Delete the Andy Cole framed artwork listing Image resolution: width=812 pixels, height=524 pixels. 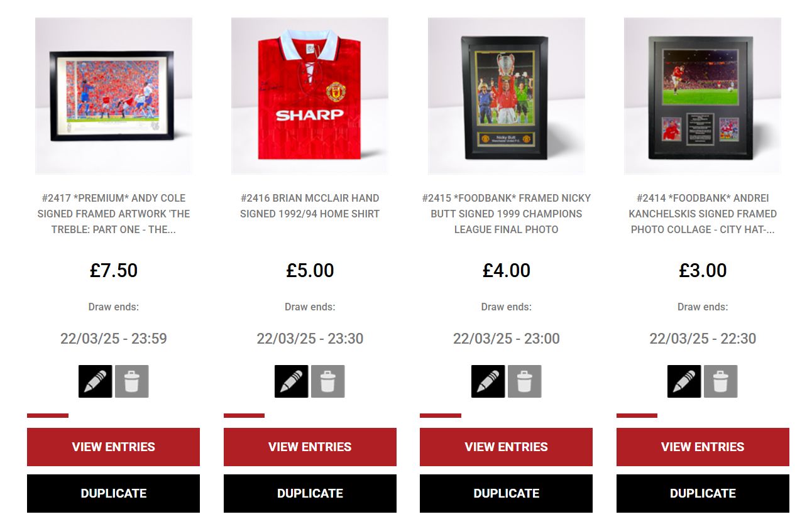point(132,381)
